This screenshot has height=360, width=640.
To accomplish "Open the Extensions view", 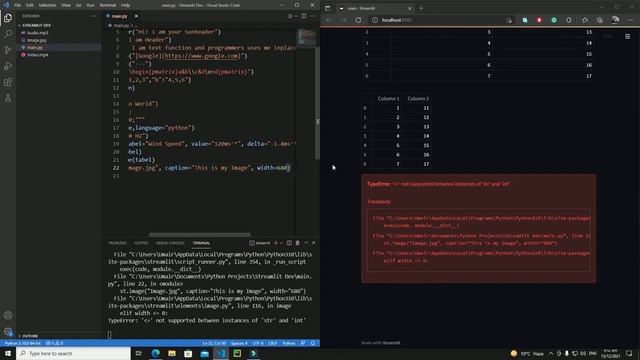I will [8, 82].
